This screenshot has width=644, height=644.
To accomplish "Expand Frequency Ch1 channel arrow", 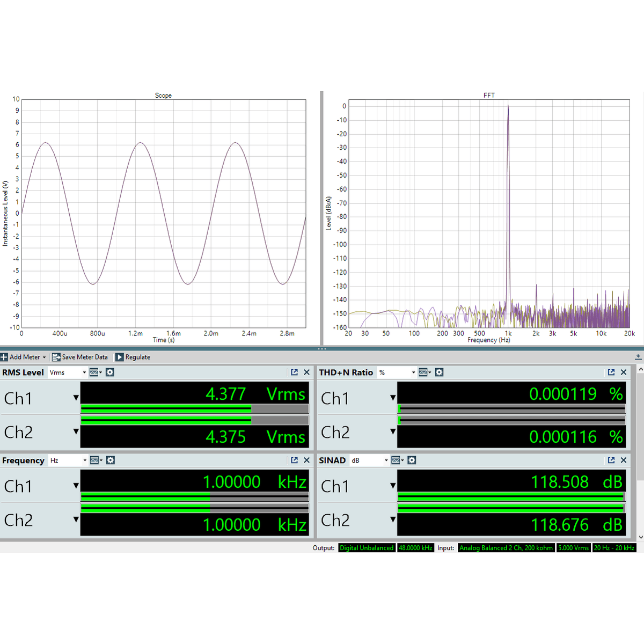I will 76,486.
